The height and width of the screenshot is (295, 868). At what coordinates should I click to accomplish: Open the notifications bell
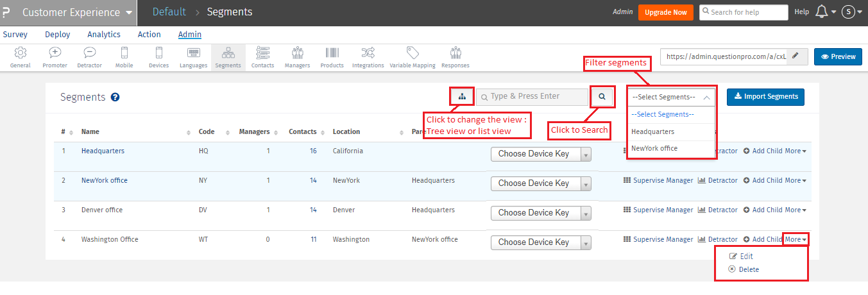[x=821, y=12]
